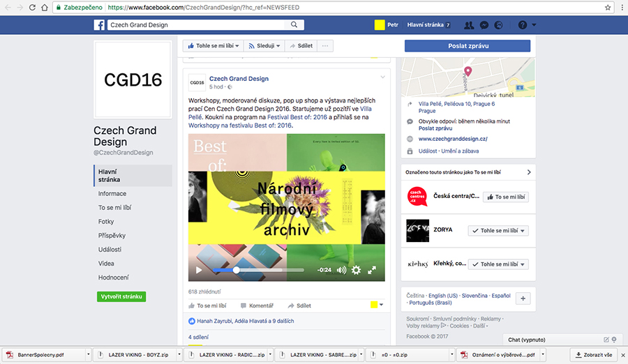Click Zobrazit vše downloads button

tap(595, 355)
